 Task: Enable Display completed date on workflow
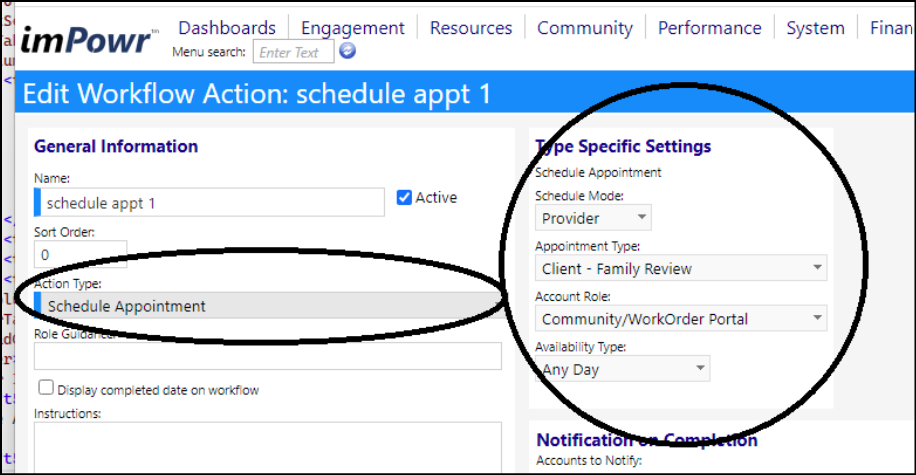coord(46,387)
